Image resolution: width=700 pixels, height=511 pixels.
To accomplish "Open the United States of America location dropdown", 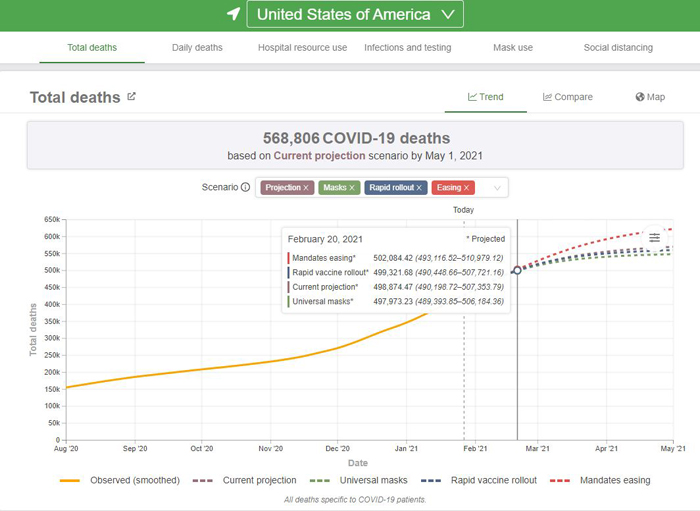I will pyautogui.click(x=355, y=14).
